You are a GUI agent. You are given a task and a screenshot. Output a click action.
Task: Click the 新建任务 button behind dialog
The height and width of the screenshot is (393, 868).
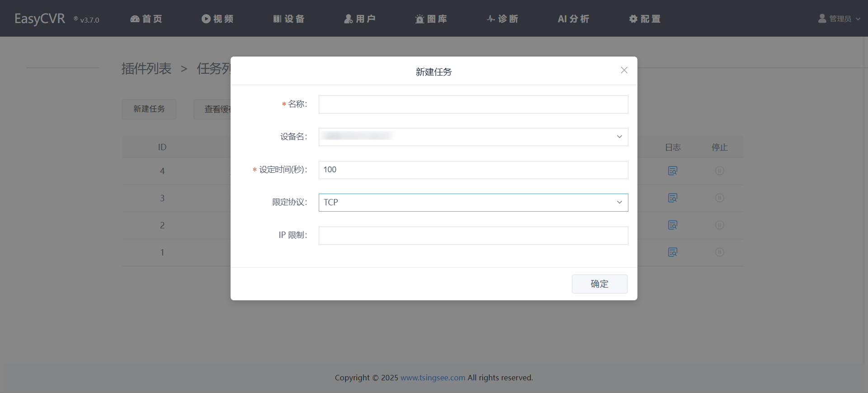click(149, 109)
